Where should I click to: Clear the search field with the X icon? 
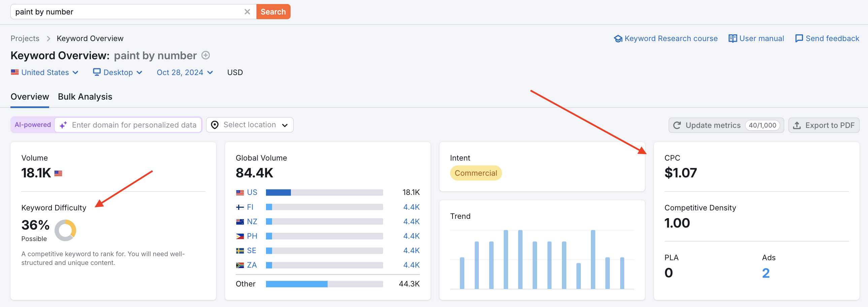pyautogui.click(x=247, y=12)
